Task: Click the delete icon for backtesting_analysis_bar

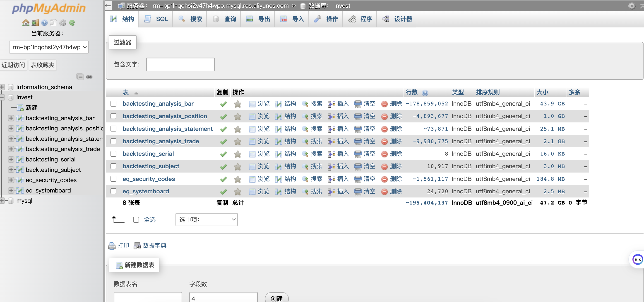Action: [x=384, y=104]
